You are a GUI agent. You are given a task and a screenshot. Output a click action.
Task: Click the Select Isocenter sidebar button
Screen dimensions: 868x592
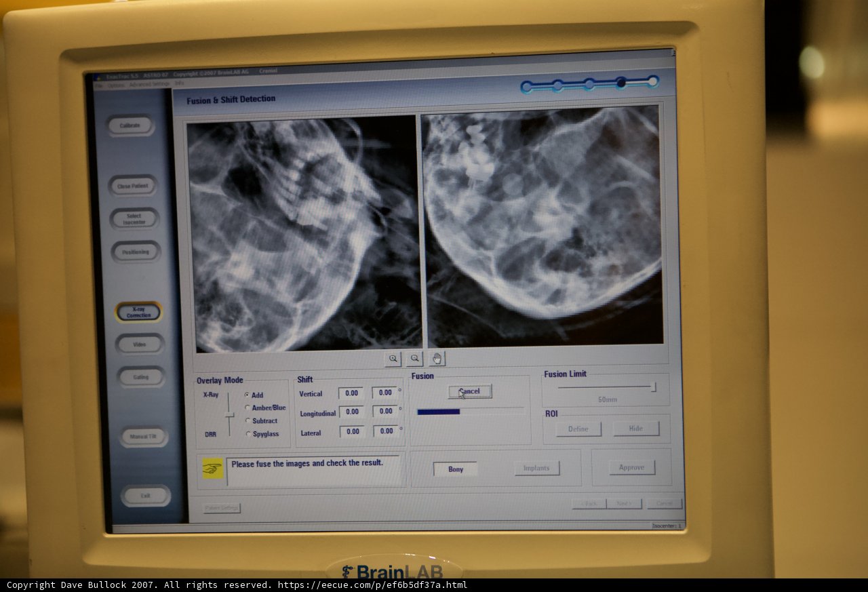click(134, 219)
